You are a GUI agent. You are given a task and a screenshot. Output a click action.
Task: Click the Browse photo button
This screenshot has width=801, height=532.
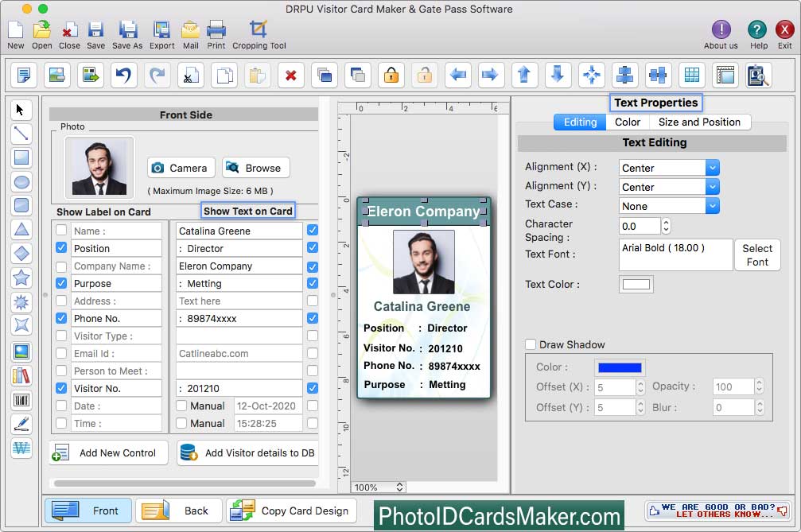pyautogui.click(x=256, y=168)
